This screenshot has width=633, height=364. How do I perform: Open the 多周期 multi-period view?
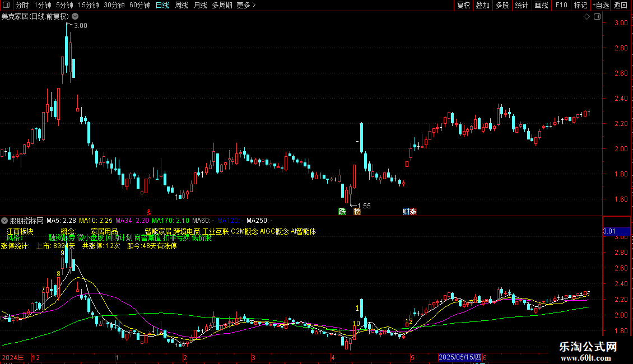click(x=222, y=5)
